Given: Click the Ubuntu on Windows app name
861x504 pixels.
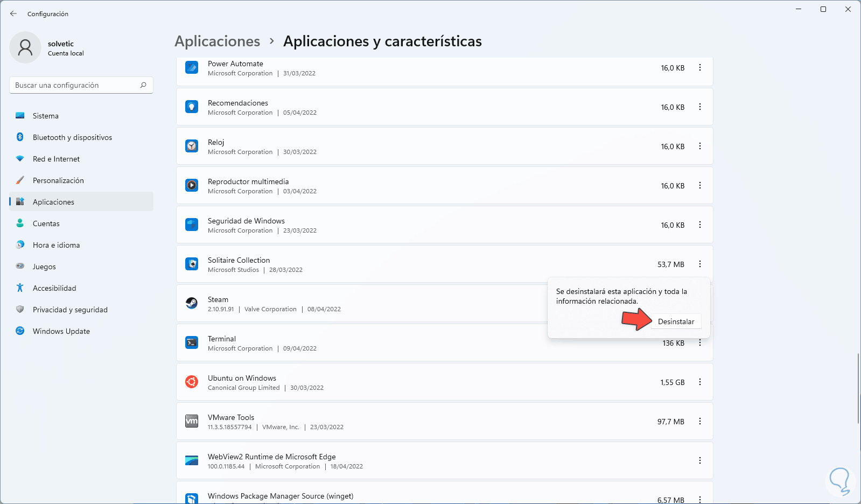Looking at the screenshot, I should pos(242,378).
